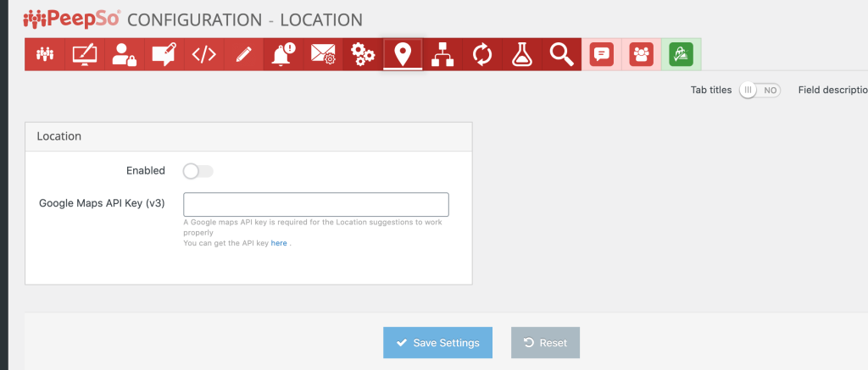Open the bell notifications tab
This screenshot has height=370, width=868.
click(283, 54)
